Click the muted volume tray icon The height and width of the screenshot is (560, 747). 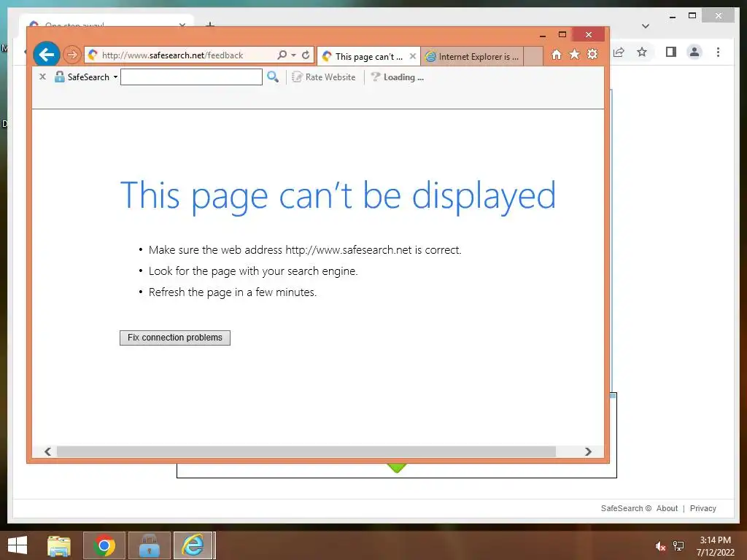(660, 546)
